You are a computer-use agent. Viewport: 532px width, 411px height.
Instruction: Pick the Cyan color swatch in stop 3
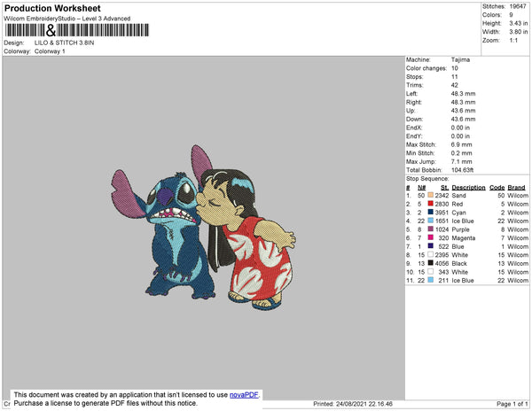pos(430,213)
